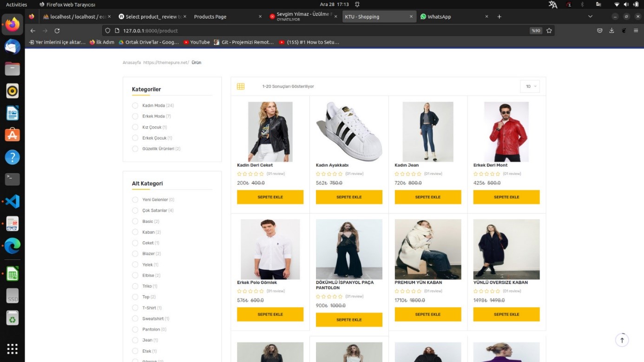Switch to Select product_review tab

point(152,17)
